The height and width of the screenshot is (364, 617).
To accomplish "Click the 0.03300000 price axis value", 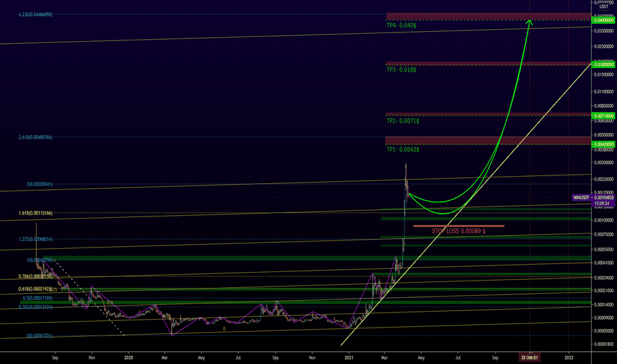I will 604,30.
